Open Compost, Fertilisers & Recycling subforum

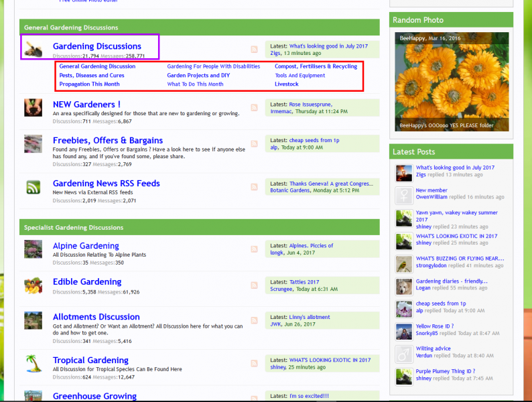[x=316, y=66]
